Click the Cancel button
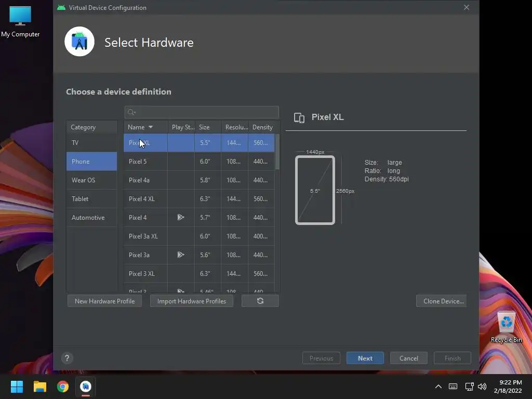This screenshot has width=532, height=399. click(409, 358)
